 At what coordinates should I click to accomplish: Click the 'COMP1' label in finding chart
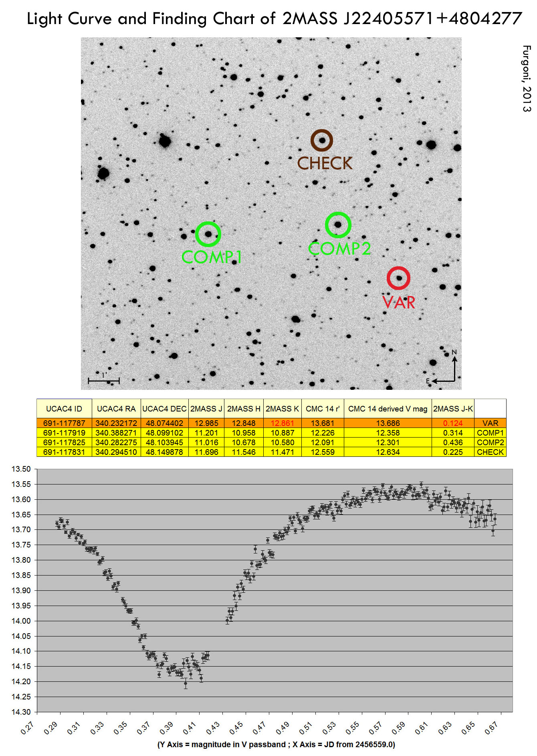(x=212, y=257)
